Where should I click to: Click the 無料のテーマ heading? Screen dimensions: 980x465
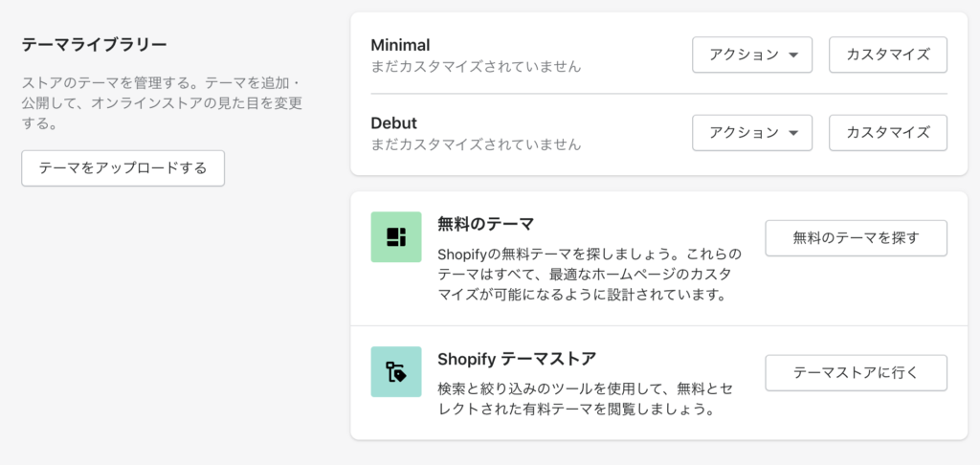coord(485,224)
